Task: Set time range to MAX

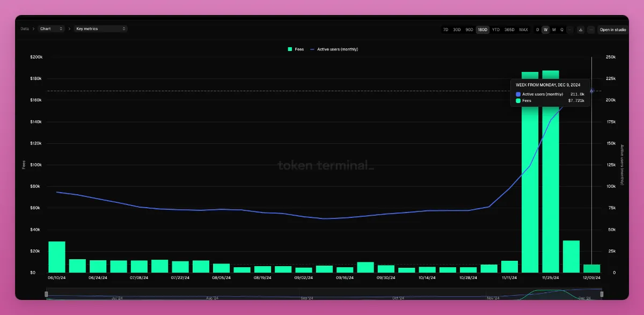Action: 524,30
